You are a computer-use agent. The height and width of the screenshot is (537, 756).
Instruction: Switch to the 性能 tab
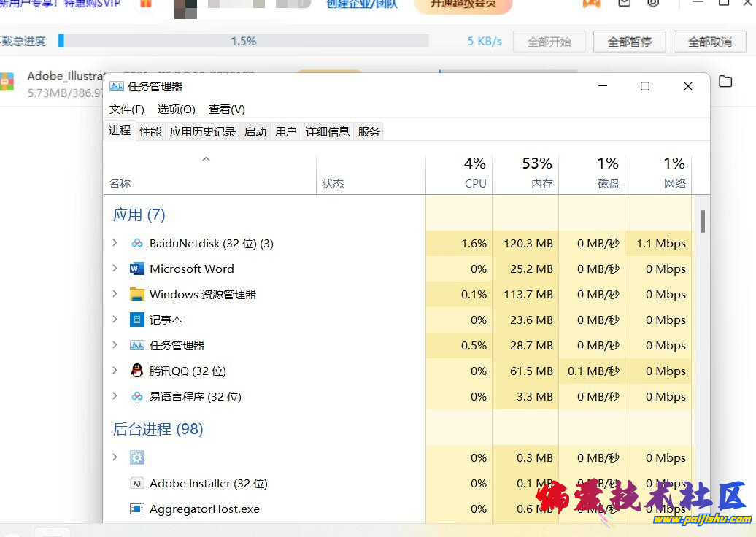[150, 131]
